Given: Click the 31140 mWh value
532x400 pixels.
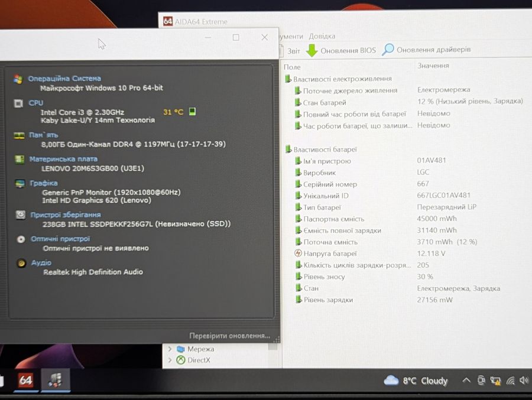Looking at the screenshot, I should pos(437,230).
